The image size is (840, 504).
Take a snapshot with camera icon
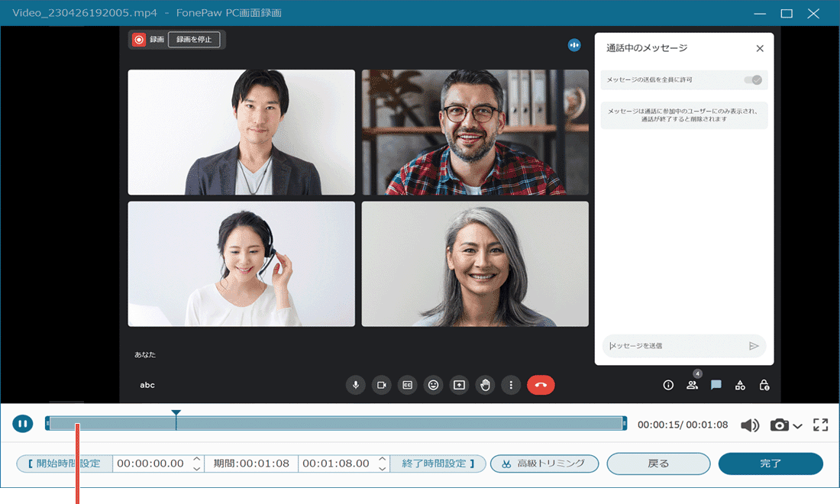click(x=779, y=425)
